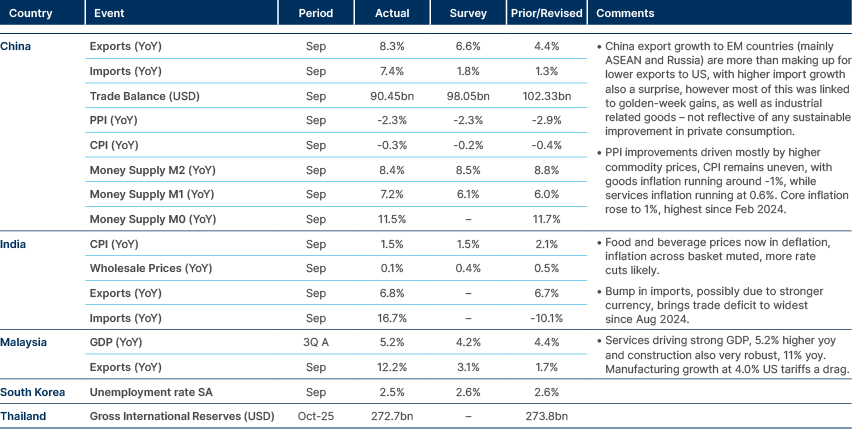Select the Period column header
The width and height of the screenshot is (855, 429).
[x=316, y=14]
